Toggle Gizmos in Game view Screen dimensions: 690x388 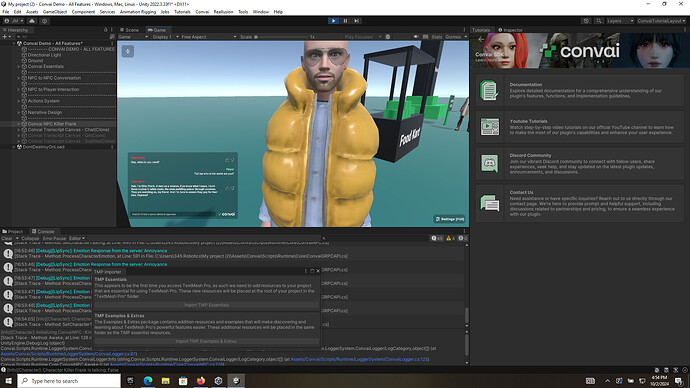point(453,37)
